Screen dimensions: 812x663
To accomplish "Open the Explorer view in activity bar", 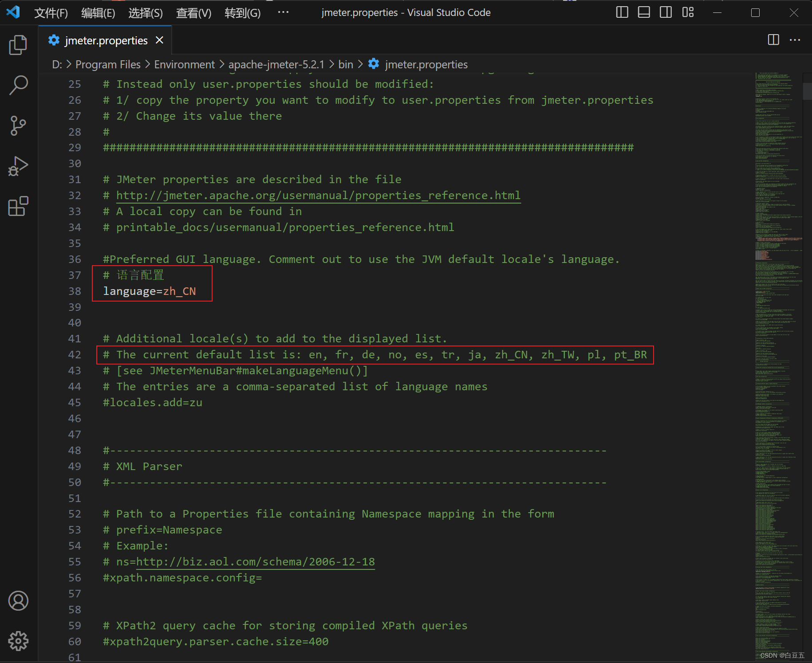I will 18,45.
